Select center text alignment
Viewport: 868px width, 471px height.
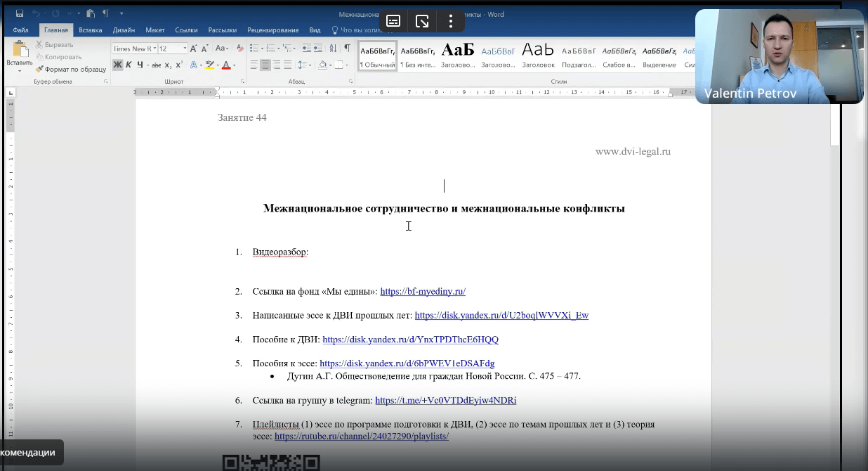click(x=265, y=65)
